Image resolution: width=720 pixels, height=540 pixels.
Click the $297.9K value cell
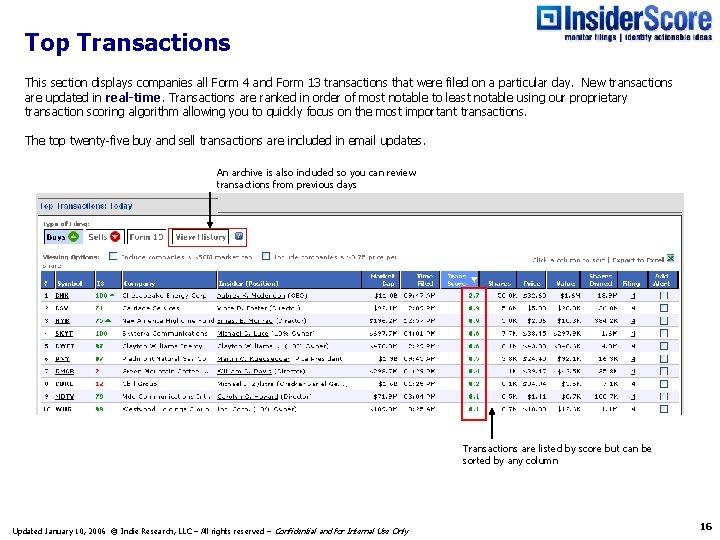[x=567, y=333]
